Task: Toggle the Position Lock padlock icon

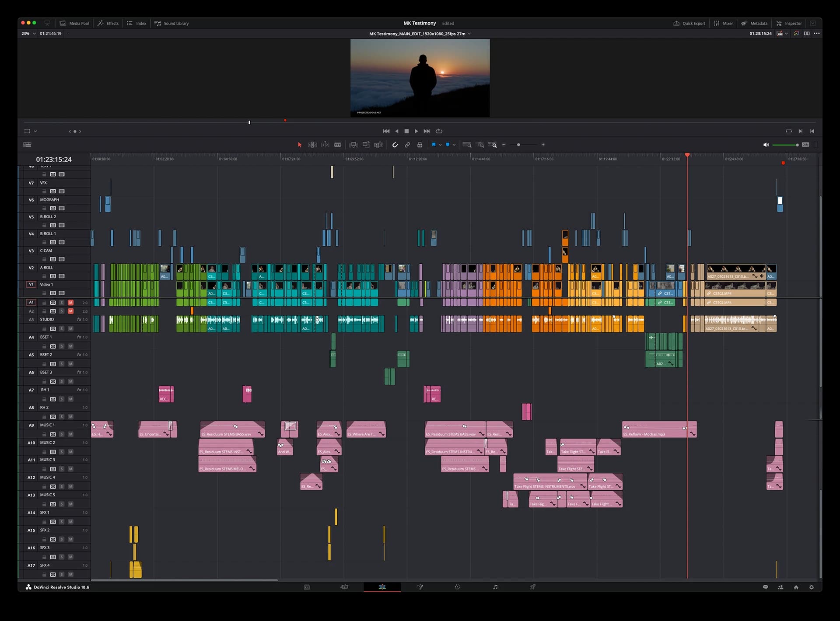Action: pyautogui.click(x=420, y=145)
